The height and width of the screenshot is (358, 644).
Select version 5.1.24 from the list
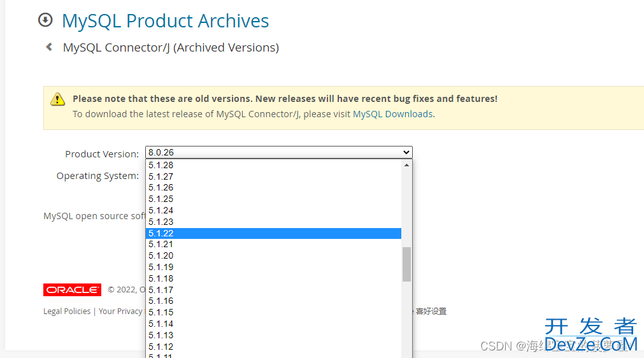pyautogui.click(x=273, y=211)
